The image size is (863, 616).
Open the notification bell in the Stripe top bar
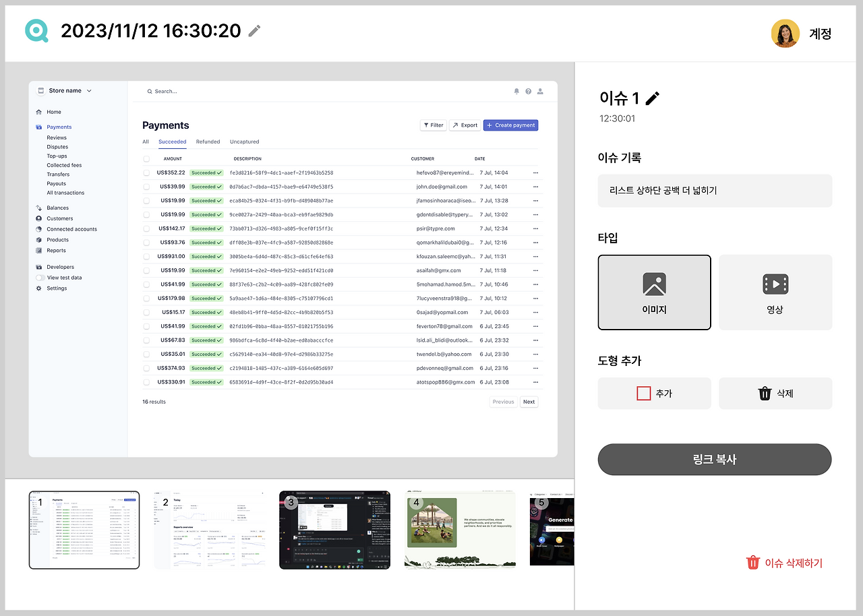(515, 91)
